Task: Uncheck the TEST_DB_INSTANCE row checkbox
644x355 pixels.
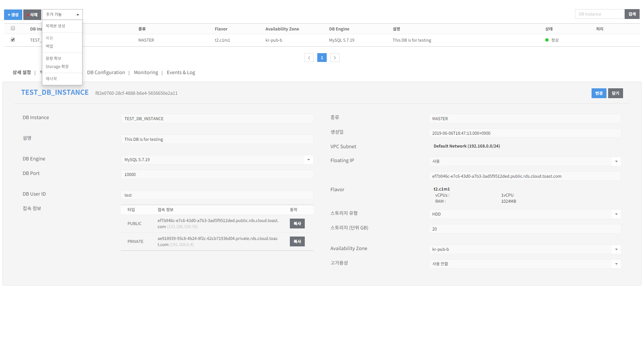Action: [13, 40]
